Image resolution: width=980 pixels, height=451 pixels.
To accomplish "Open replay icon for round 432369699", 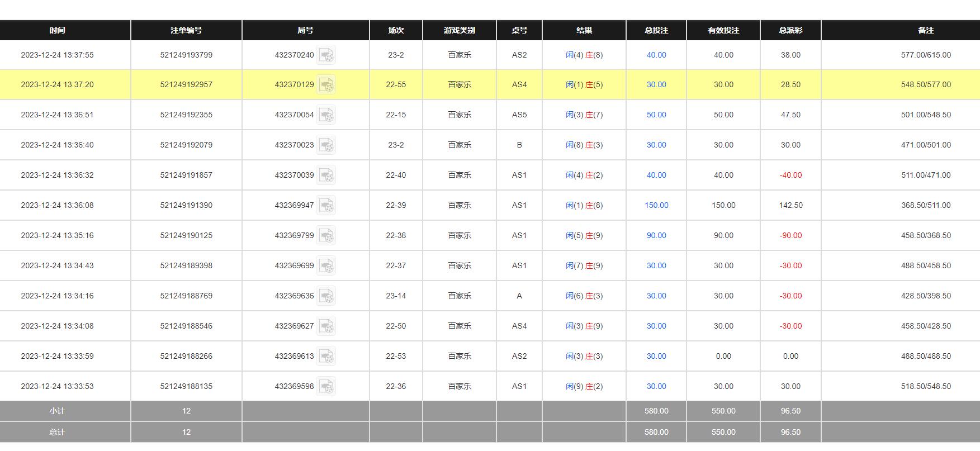I will [x=326, y=266].
